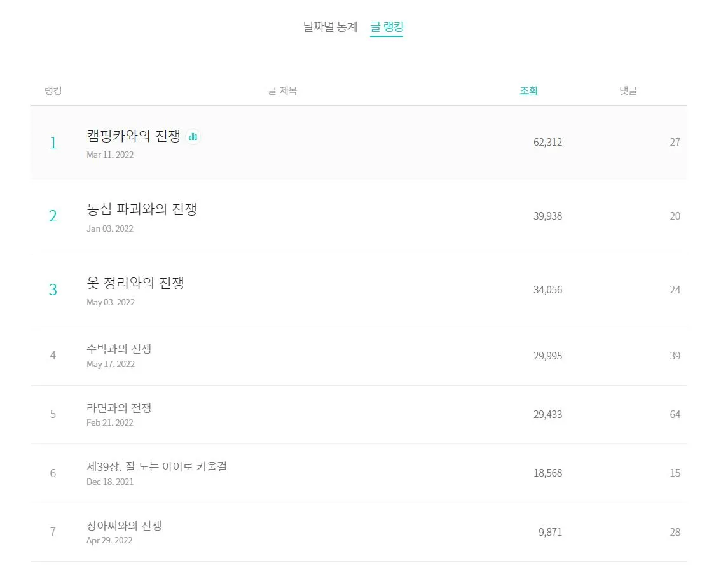Screen dimensions: 728x572
Task: Open the post 수박과의 전쟁
Action: point(119,349)
